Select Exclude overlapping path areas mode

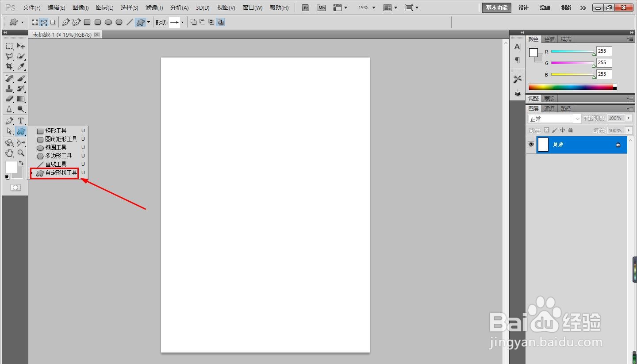(220, 22)
